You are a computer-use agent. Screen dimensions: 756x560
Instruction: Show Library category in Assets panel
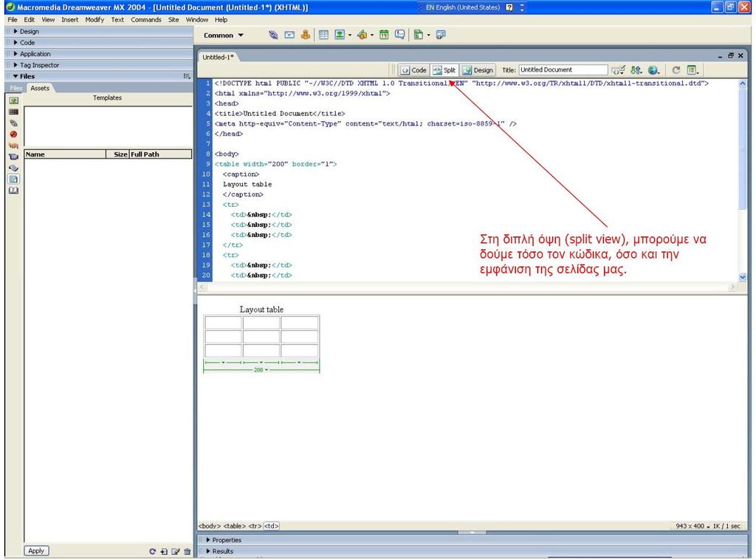tap(13, 191)
